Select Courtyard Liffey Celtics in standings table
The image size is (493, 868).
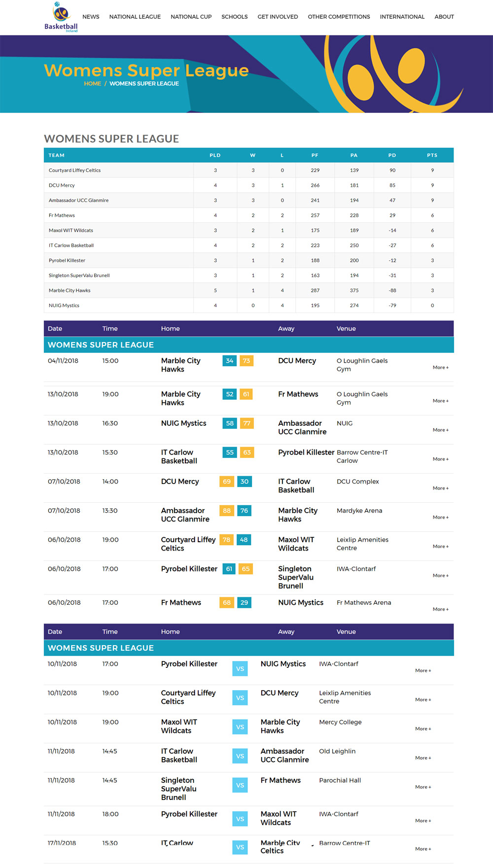pos(74,171)
